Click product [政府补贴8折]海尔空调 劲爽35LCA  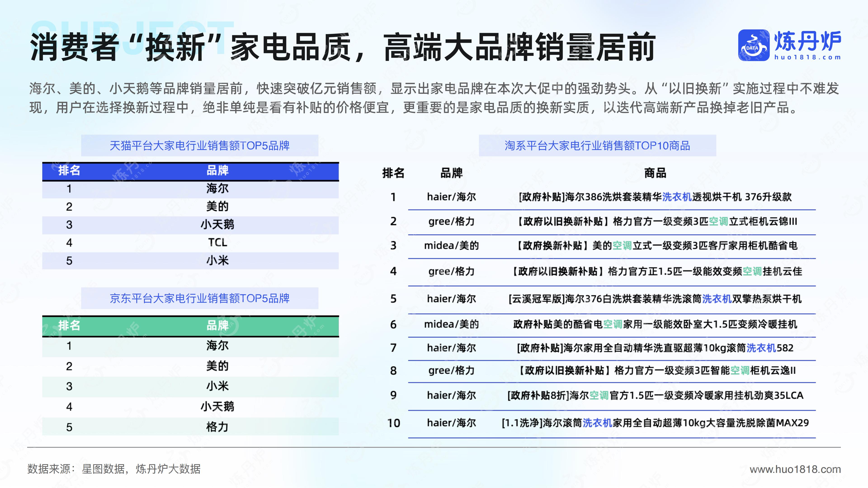[x=655, y=395]
